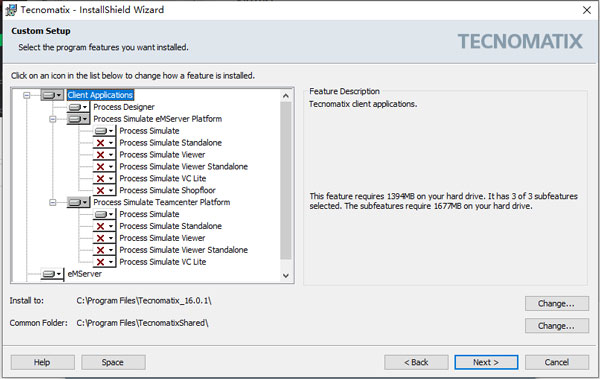Open install icon for Process Simulate Teamcenter Platform
The width and height of the screenshot is (600, 379).
78,202
